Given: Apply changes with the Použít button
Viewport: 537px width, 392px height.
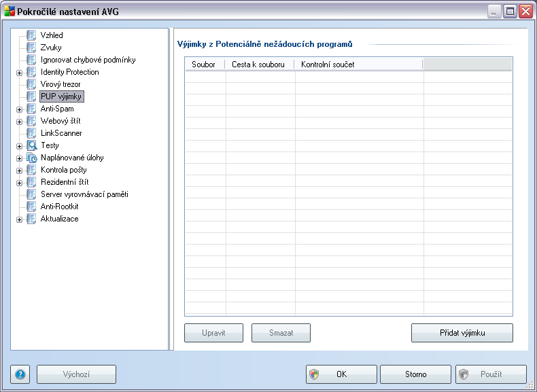Looking at the screenshot, I should (x=491, y=374).
